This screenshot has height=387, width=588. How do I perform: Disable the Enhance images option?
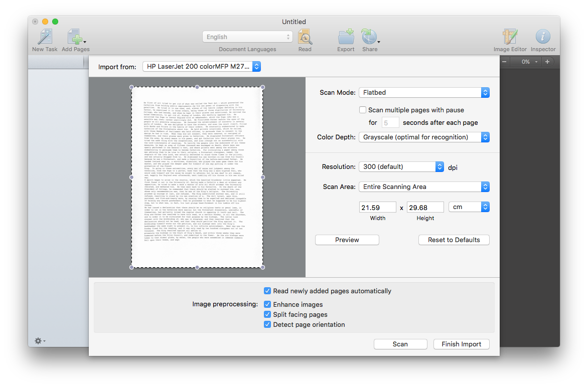(x=267, y=304)
